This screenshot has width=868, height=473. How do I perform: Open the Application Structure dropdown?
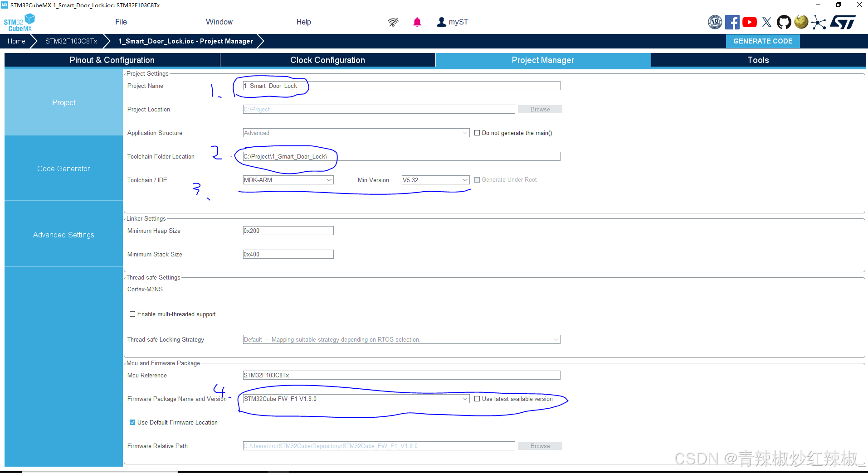[x=356, y=133]
